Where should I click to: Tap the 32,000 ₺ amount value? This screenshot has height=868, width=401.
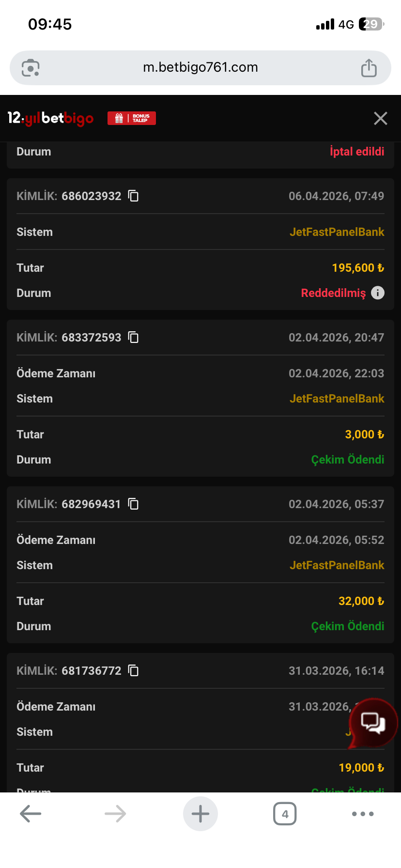361,601
